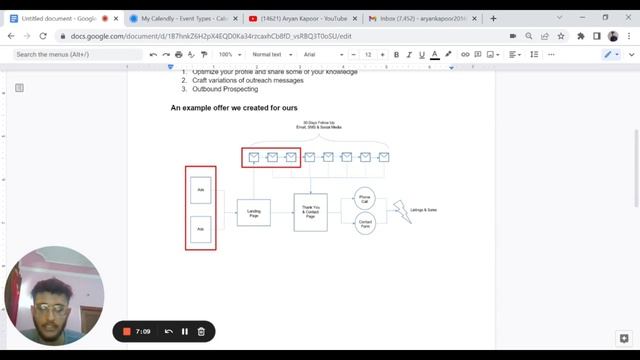The height and width of the screenshot is (360, 640).
Task: Open the text alignment dropdown
Action: pyautogui.click(x=515, y=54)
